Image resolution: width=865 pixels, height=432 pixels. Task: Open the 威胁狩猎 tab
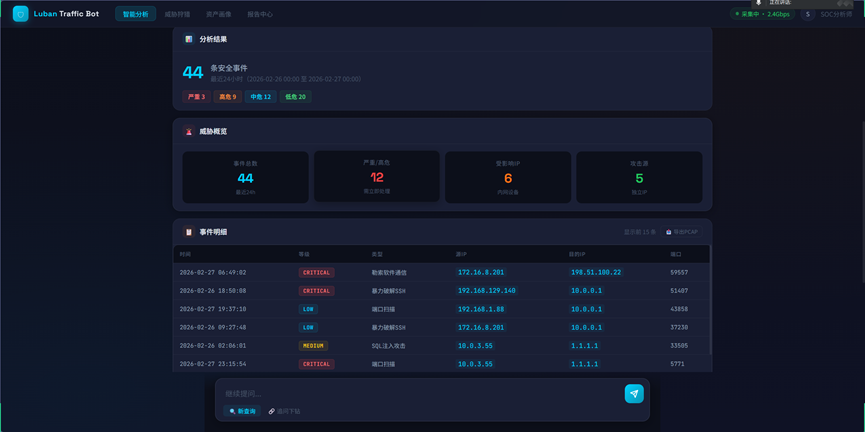click(177, 15)
